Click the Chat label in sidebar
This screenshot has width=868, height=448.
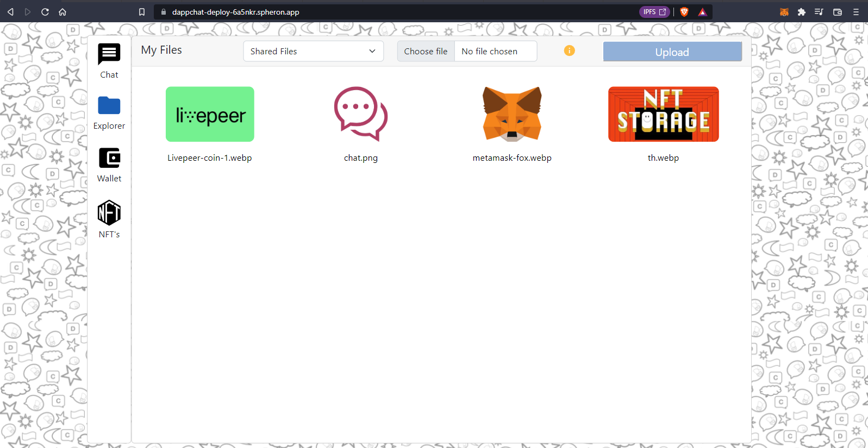[x=109, y=75]
